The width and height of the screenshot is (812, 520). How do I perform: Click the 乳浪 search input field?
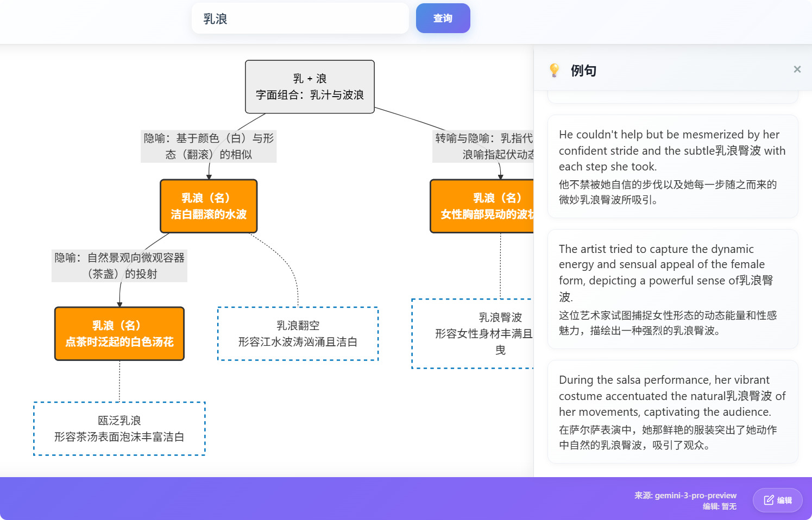pyautogui.click(x=300, y=18)
